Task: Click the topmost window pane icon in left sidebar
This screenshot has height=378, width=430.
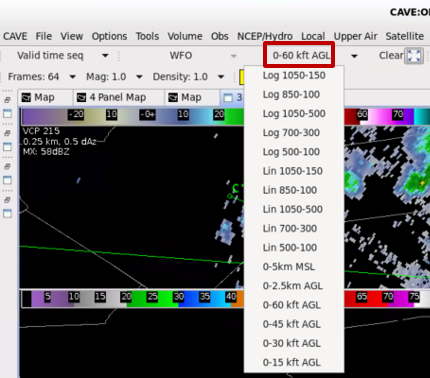Action: coord(7,113)
